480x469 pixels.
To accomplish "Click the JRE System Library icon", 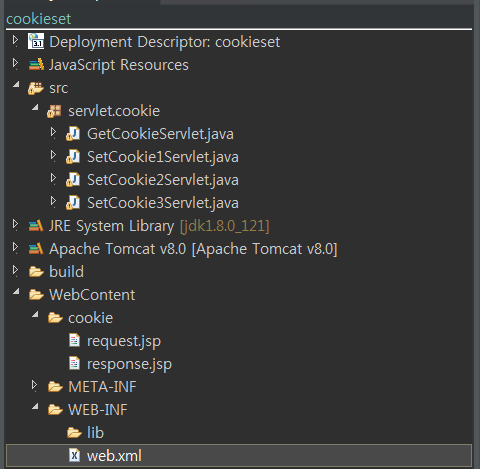I will tap(36, 226).
